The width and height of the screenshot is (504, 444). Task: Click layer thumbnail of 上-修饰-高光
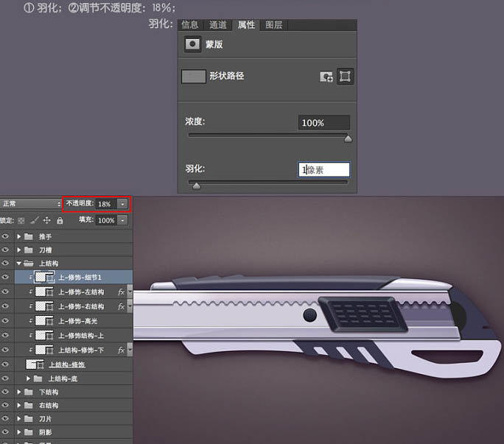pos(41,320)
